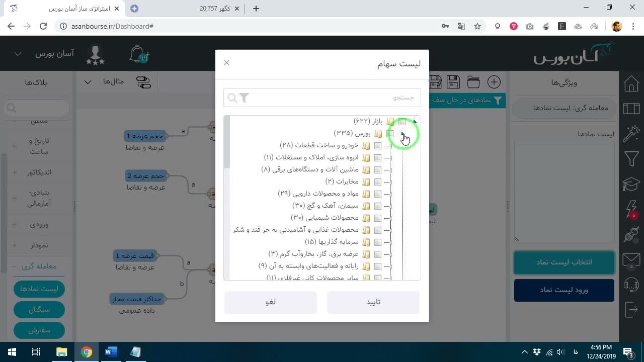Open File Explorer from the taskbar
Image resolution: width=644 pixels, height=362 pixels.
click(61, 352)
